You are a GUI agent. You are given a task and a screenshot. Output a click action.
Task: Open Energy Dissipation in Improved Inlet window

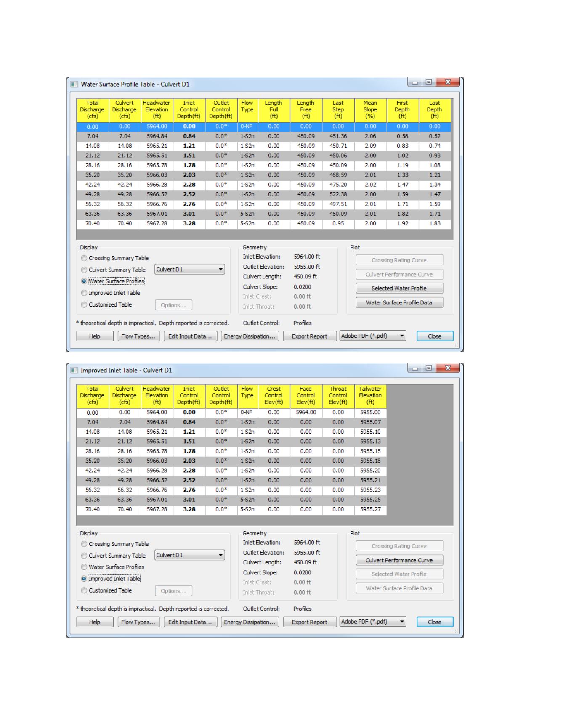(250, 622)
